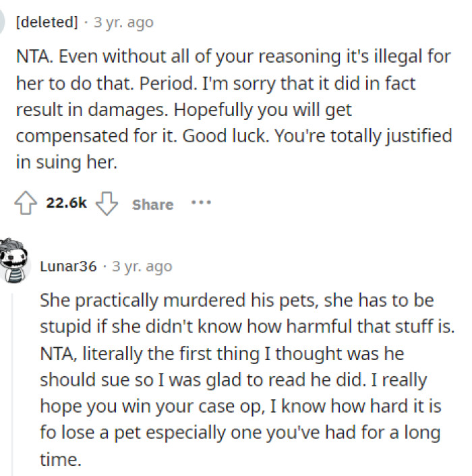Click the 22.6k vote score
This screenshot has height=476, width=472.
pos(66,204)
